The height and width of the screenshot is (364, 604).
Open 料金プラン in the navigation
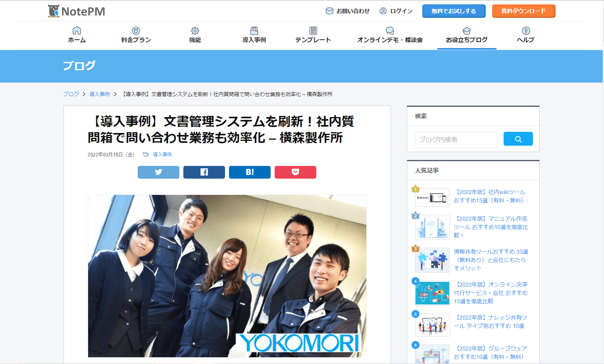136,35
